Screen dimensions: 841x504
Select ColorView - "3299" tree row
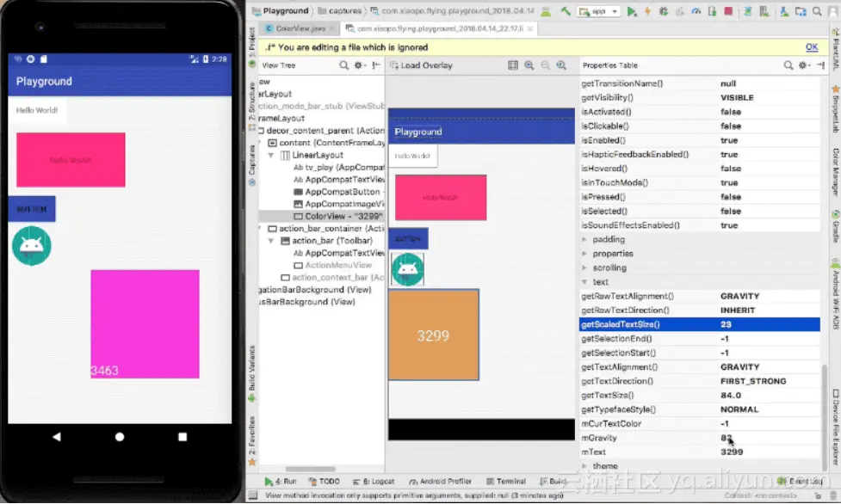click(321, 216)
